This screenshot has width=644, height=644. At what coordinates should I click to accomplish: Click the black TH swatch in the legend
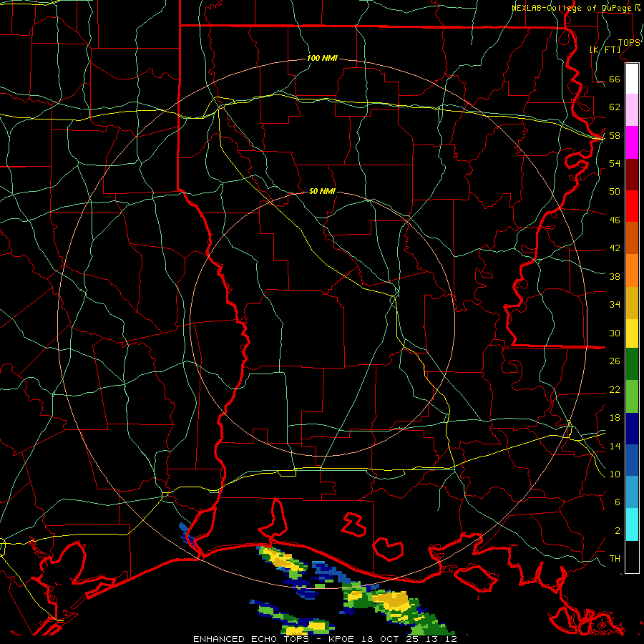[632, 557]
